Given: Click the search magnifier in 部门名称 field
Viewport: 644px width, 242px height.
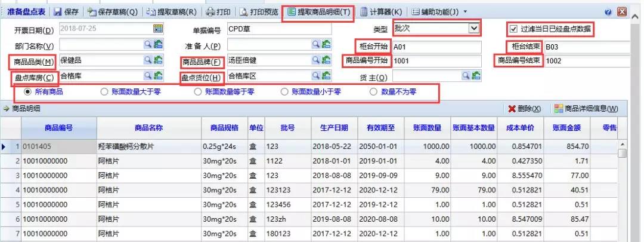Looking at the screenshot, I should 148,44.
